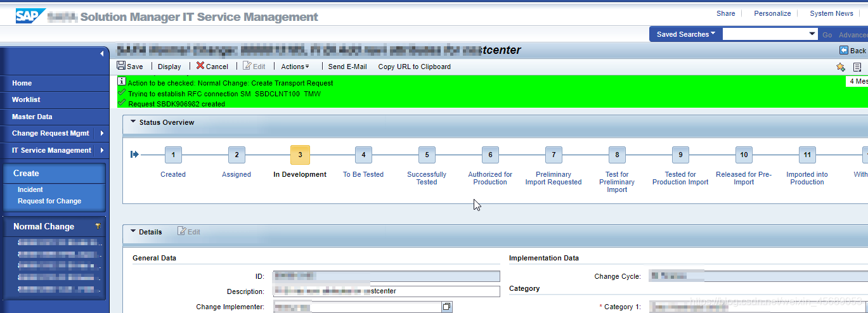Viewport: 868px width, 313px height.
Task: Click 'Request SBDK906982 created' message text
Action: [176, 104]
